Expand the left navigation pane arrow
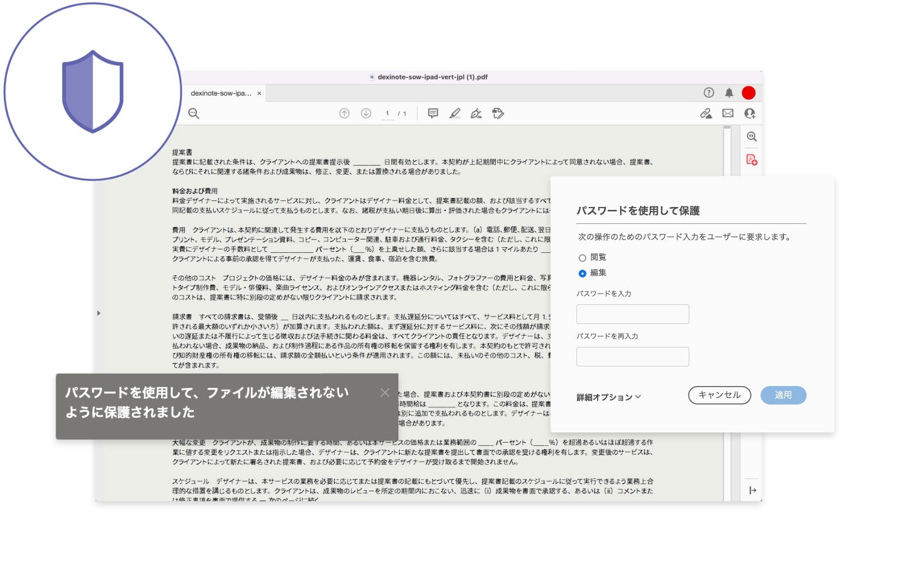The width and height of the screenshot is (901, 588). tap(99, 313)
